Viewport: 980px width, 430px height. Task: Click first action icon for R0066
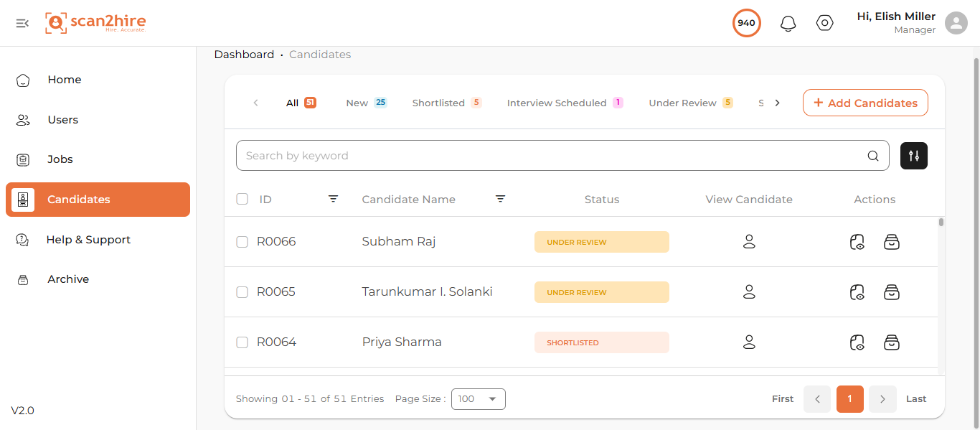coord(857,242)
